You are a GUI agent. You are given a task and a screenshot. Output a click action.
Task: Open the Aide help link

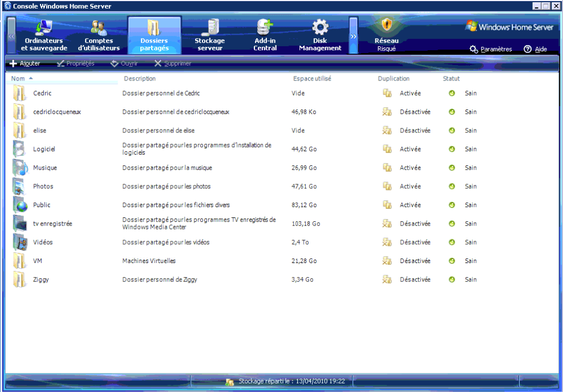pos(536,49)
